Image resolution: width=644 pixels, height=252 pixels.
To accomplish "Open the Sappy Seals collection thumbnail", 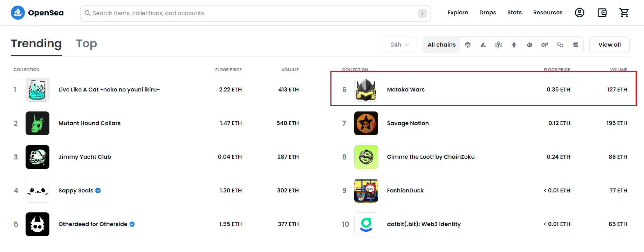I will click(x=37, y=191).
